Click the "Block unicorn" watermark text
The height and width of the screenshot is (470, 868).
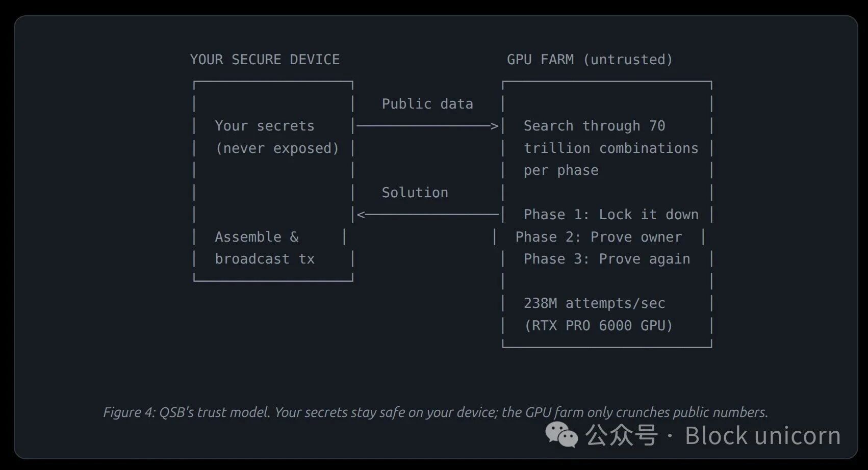(x=762, y=436)
